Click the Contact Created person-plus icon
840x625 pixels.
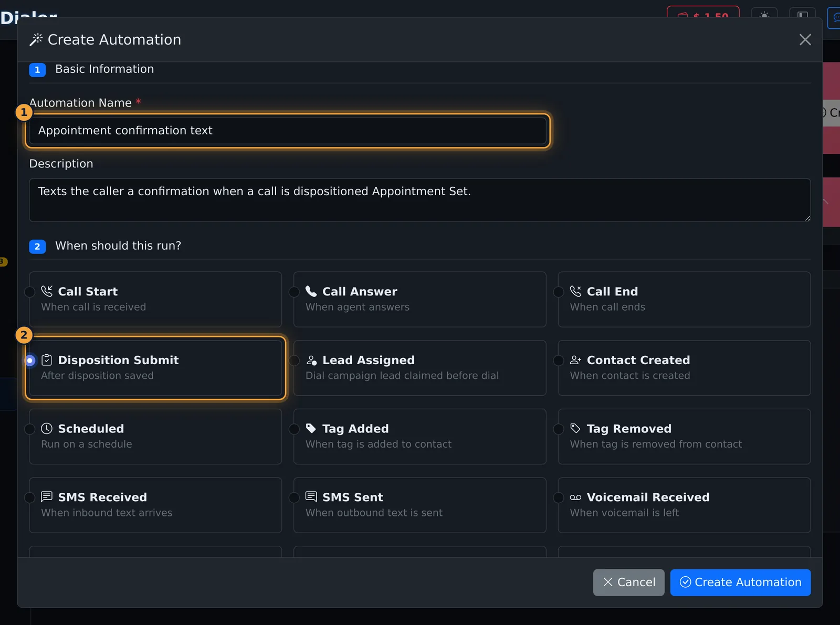point(576,360)
